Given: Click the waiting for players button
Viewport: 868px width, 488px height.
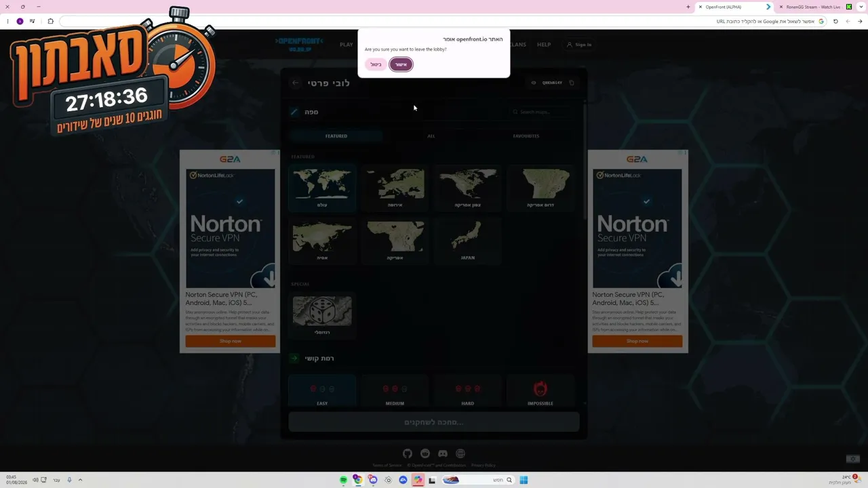Looking at the screenshot, I should pyautogui.click(x=434, y=422).
